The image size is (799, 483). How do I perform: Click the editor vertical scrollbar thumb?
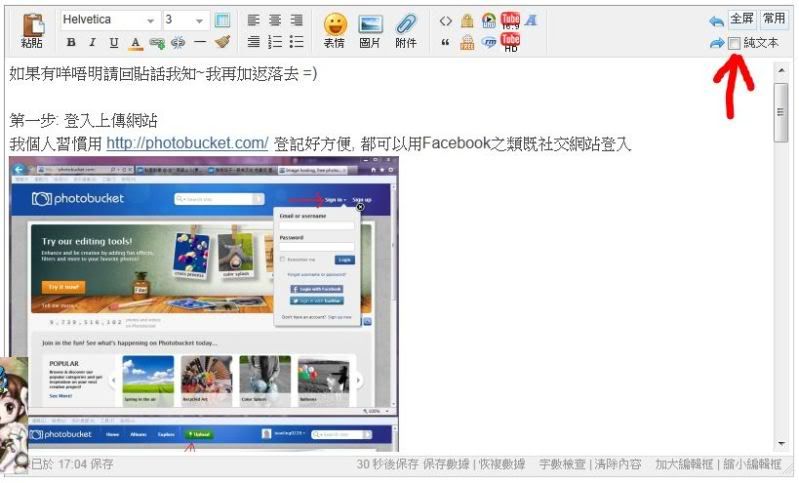(x=781, y=112)
